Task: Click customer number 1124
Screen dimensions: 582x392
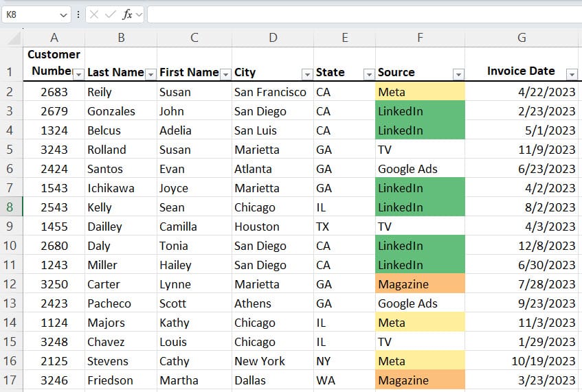Action: tap(54, 323)
